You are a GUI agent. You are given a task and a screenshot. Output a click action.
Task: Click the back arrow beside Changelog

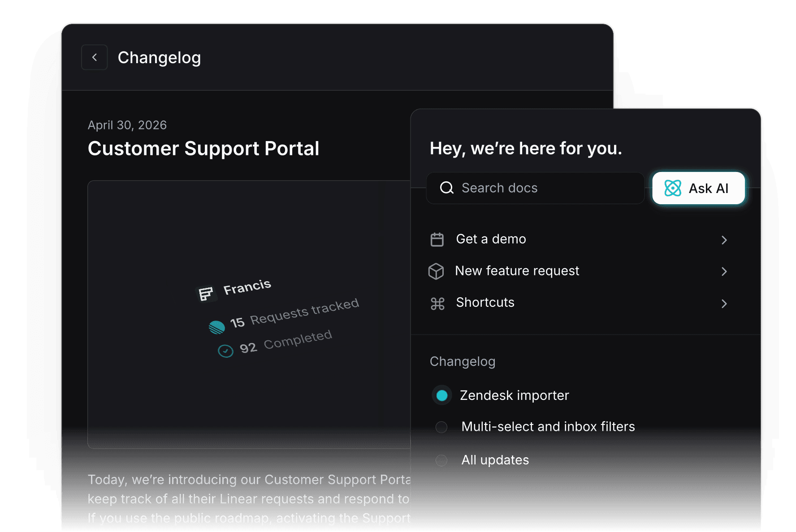pyautogui.click(x=94, y=57)
